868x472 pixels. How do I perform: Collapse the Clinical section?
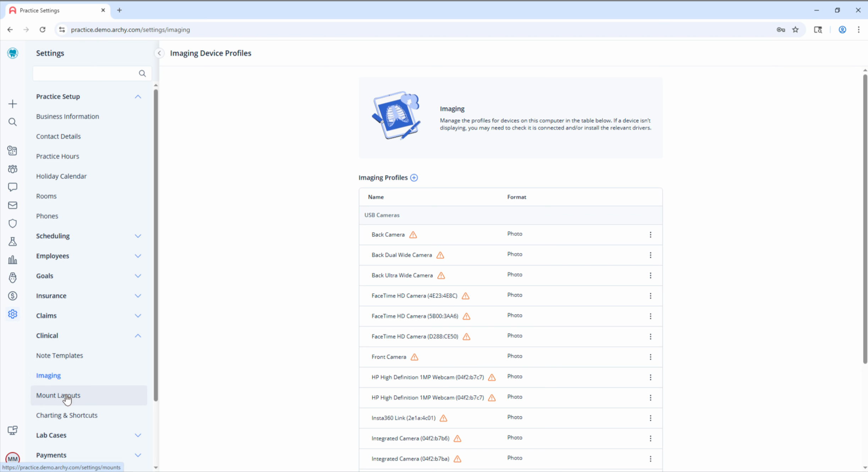tap(138, 336)
